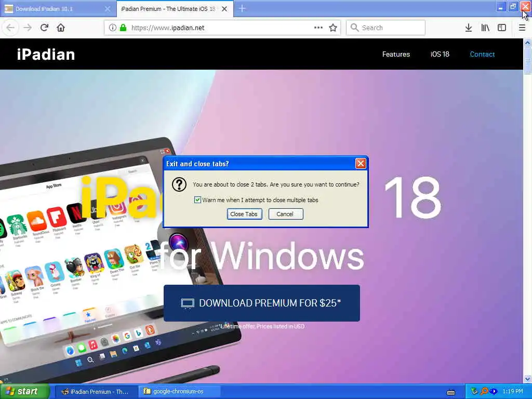Click the keyboard icon in taskbar
This screenshot has height=399, width=532.
click(451, 392)
